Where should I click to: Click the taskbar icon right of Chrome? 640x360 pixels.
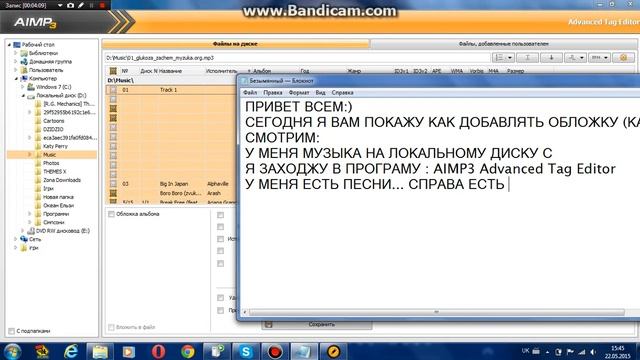pyautogui.click(x=216, y=351)
